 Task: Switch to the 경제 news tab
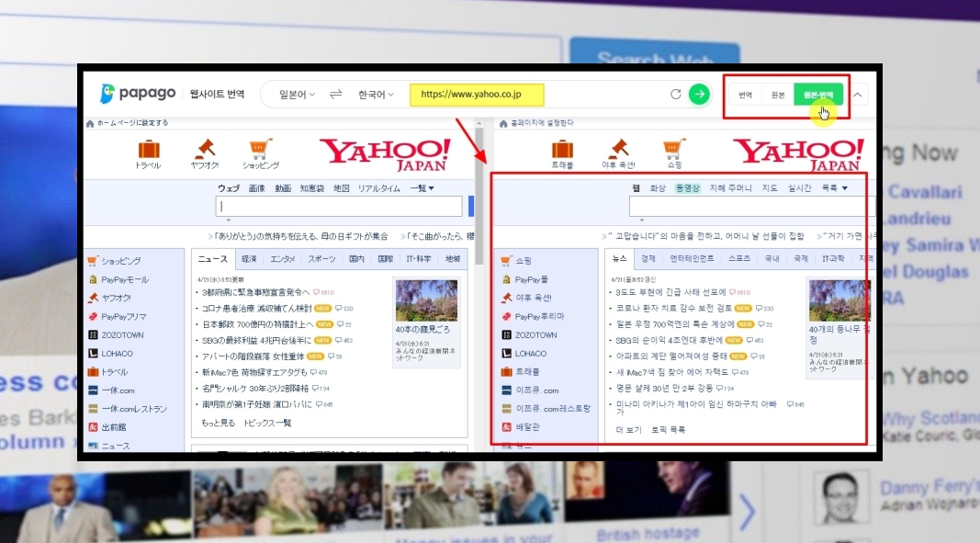coord(648,259)
